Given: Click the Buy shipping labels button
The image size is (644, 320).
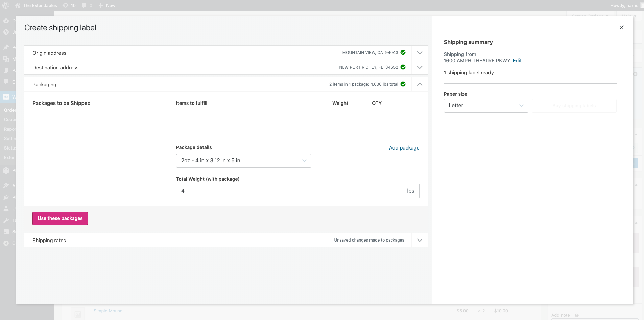Looking at the screenshot, I should pyautogui.click(x=574, y=106).
